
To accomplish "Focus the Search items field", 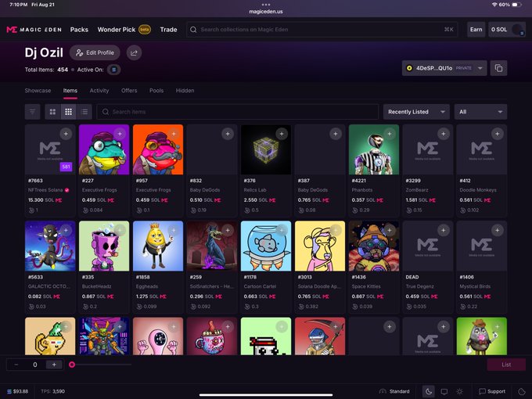I will coord(238,112).
